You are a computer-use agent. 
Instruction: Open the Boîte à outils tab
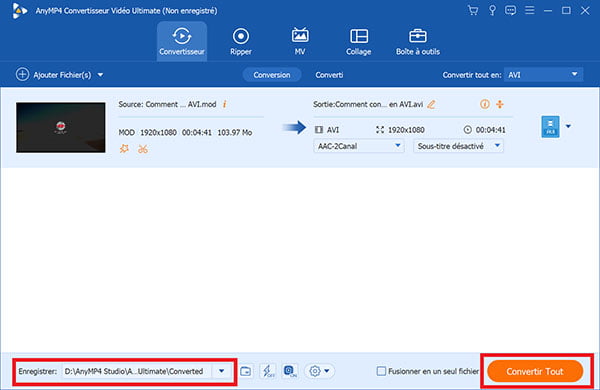click(417, 41)
